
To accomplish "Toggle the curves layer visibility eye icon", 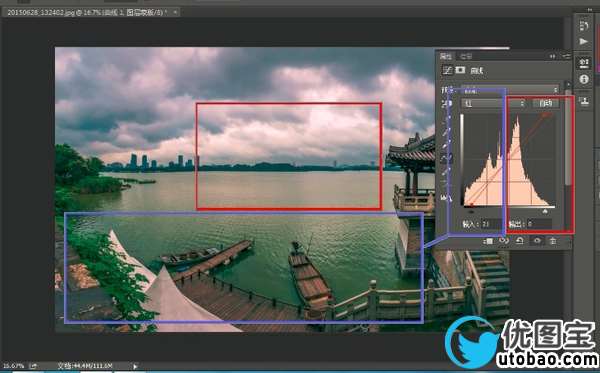I will tap(537, 241).
